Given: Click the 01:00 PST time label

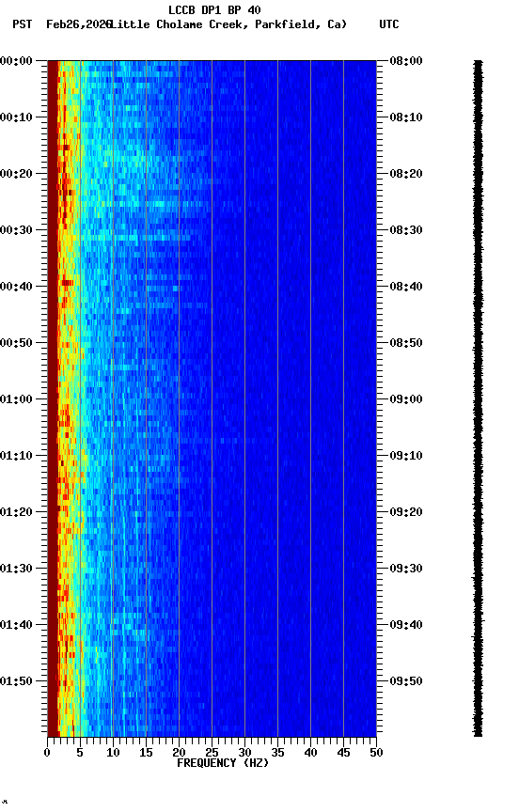Looking at the screenshot, I should click(16, 399).
